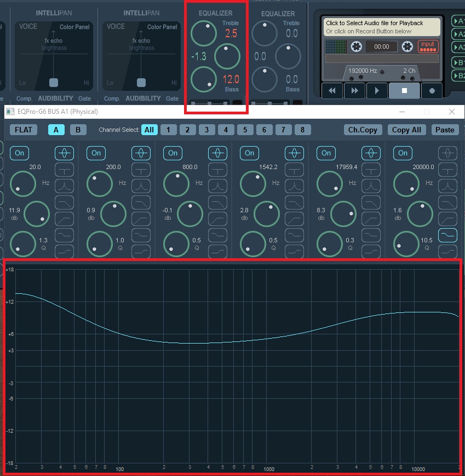Toggle the On switch for 1542.2 Hz band

[249, 153]
